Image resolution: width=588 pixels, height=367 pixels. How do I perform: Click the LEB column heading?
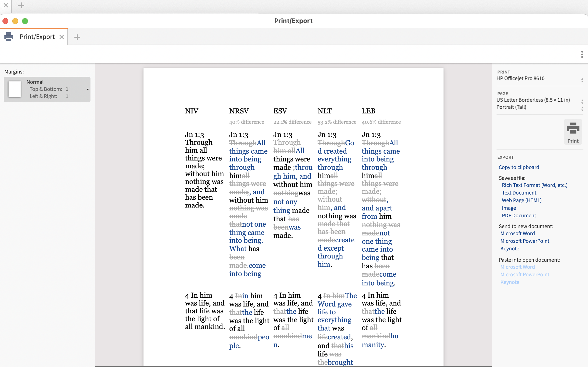point(369,111)
